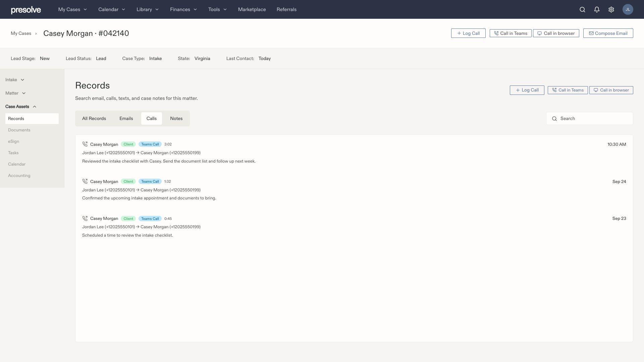Screen dimensions: 644x362
Task: Click State value Virginia
Action: coord(202,59)
